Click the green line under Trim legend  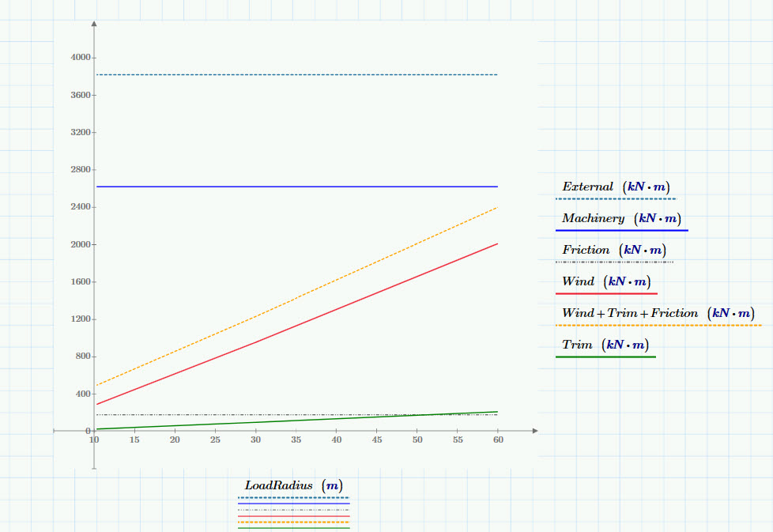coord(605,357)
